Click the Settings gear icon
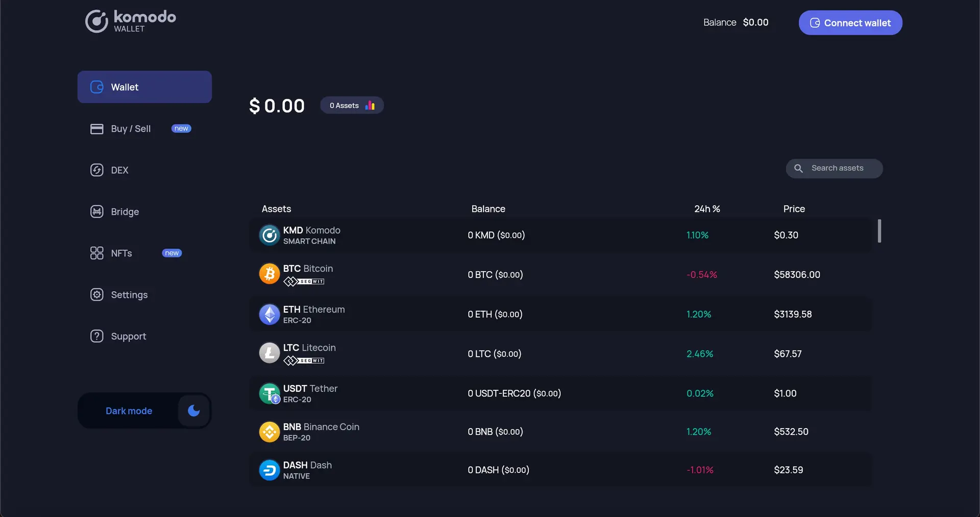The image size is (980, 517). tap(96, 295)
